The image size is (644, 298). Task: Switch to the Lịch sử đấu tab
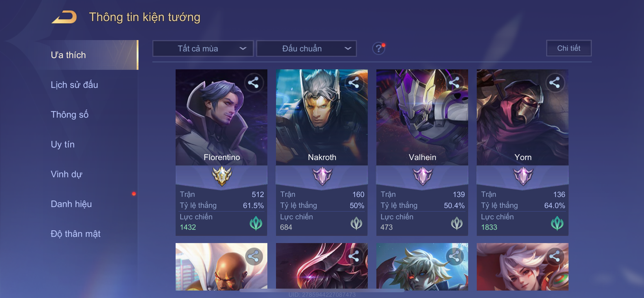point(74,85)
